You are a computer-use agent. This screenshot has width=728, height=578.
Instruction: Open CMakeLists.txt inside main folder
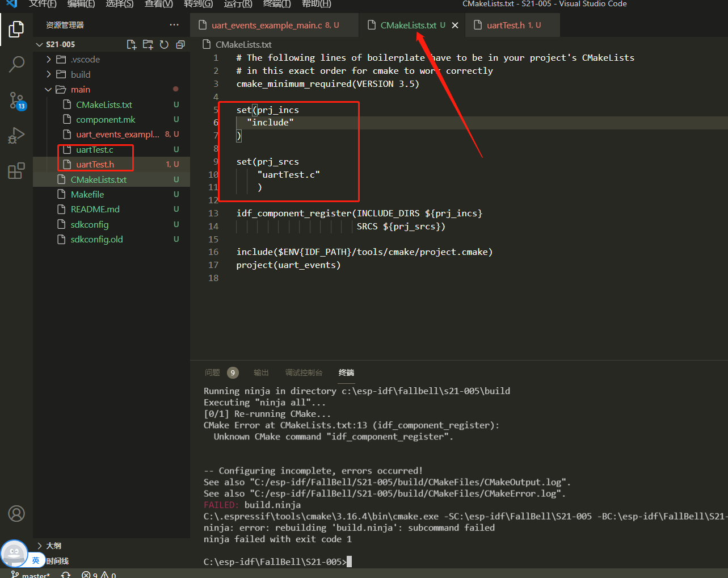point(104,104)
